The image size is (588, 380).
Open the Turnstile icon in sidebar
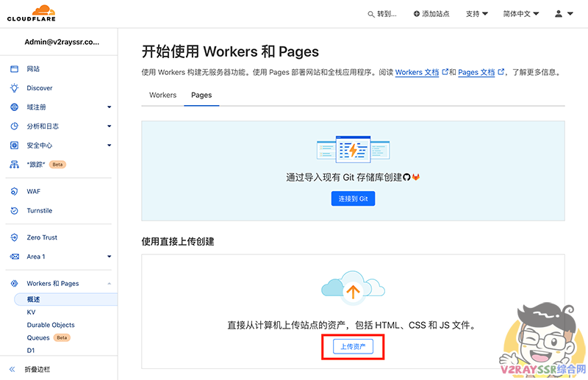[x=14, y=211]
